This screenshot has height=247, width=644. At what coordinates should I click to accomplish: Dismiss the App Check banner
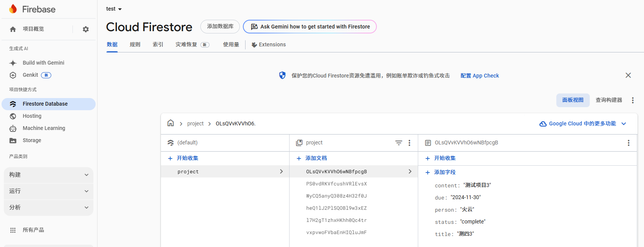pyautogui.click(x=628, y=75)
